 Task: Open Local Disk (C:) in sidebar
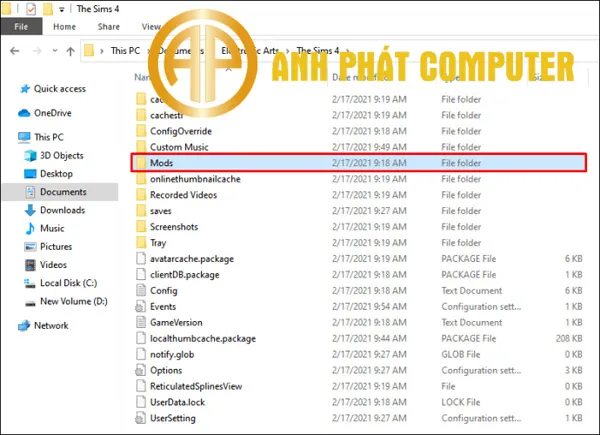(x=68, y=283)
